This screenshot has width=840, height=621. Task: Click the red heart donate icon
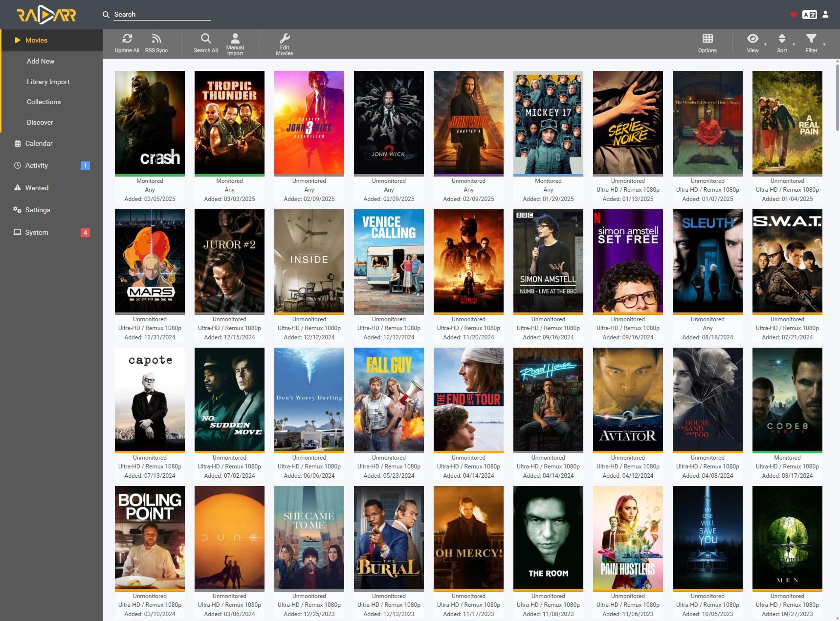pyautogui.click(x=794, y=15)
